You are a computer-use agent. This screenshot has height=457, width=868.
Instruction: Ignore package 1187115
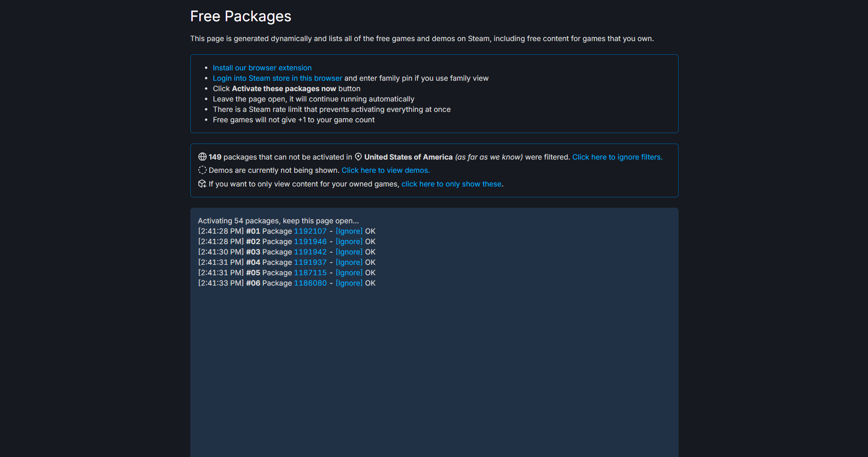click(x=349, y=273)
